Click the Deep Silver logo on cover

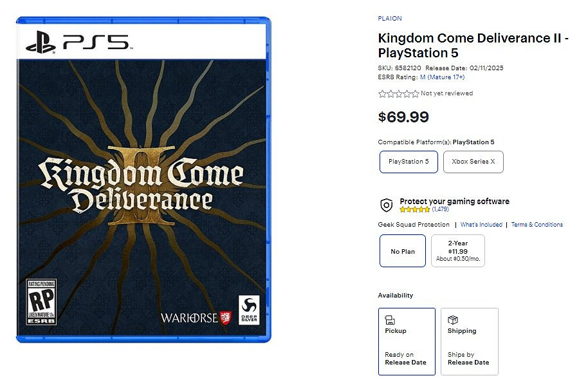pos(249,310)
